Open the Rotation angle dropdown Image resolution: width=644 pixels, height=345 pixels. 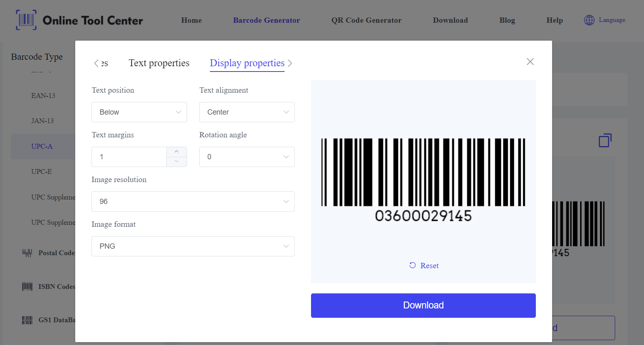tap(247, 157)
